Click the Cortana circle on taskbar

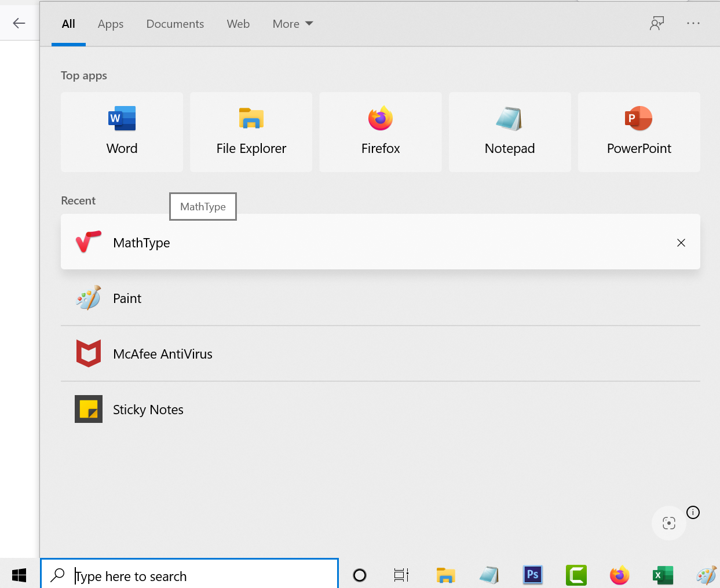(360, 575)
